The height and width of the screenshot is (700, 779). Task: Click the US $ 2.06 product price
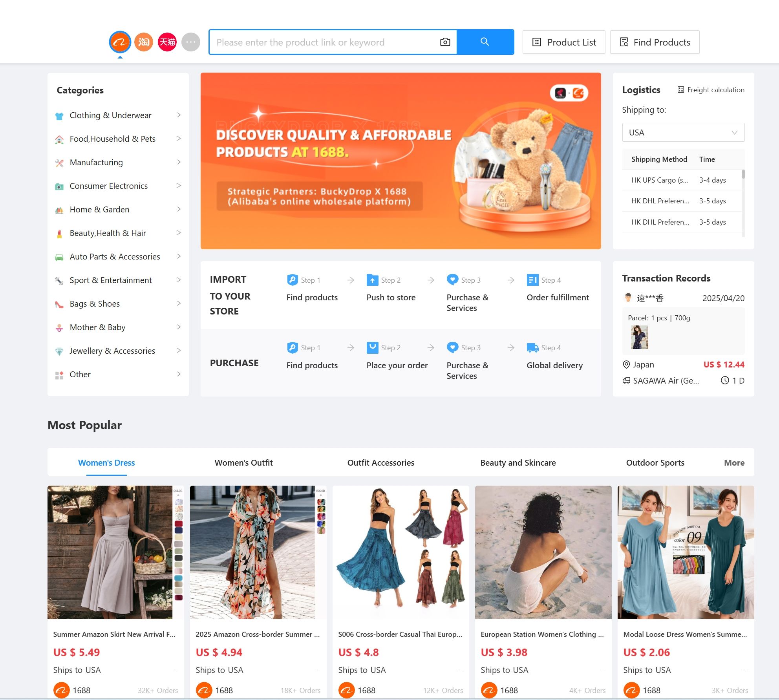pyautogui.click(x=646, y=652)
